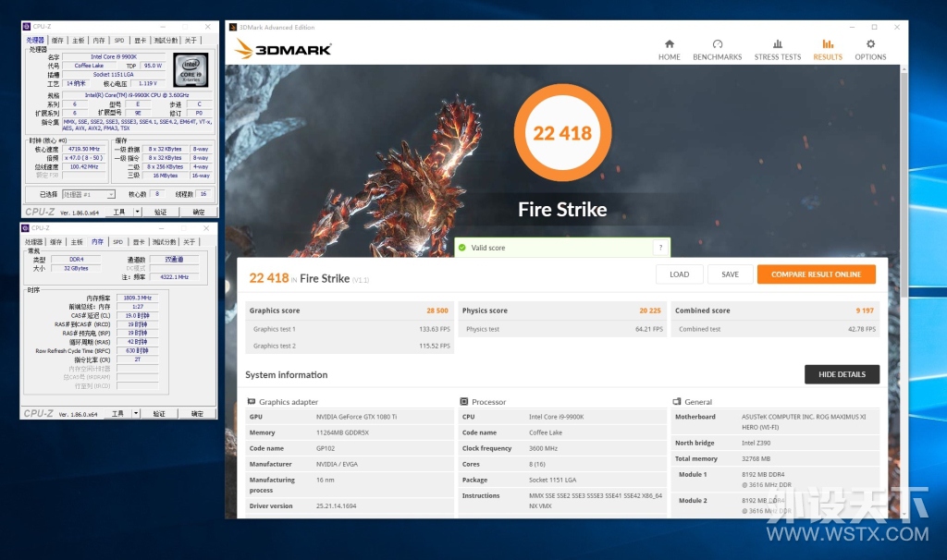Open tools dropdown arrow in upper CPU-Z
947x560 pixels.
(x=137, y=212)
